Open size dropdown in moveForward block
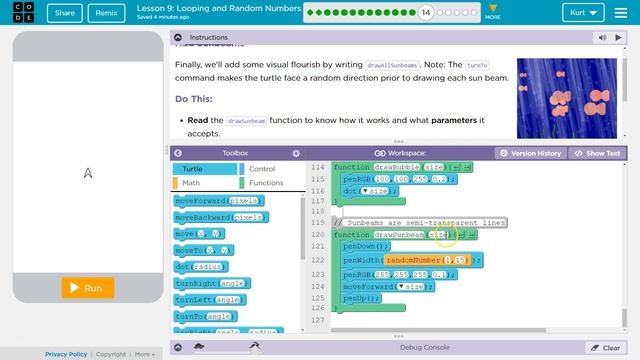Screen dimensions: 640x360 pyautogui.click(x=401, y=287)
